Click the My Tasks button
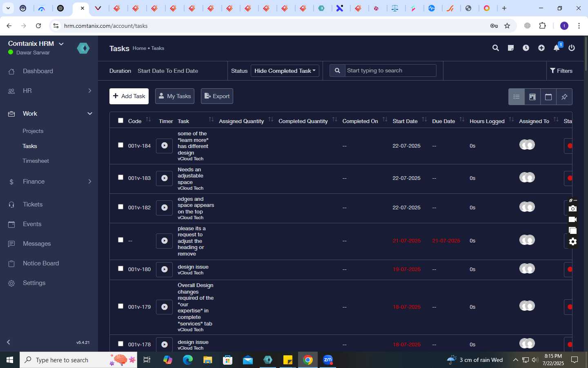The image size is (588, 368). point(175,96)
